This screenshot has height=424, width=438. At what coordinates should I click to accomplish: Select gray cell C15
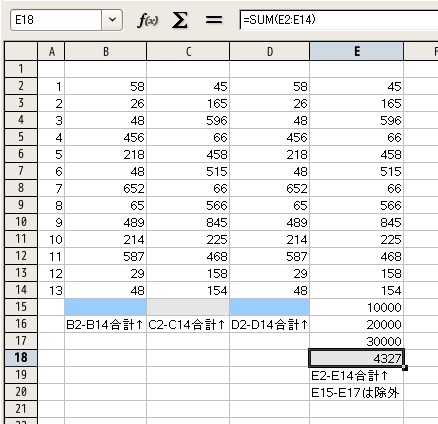[x=188, y=307]
